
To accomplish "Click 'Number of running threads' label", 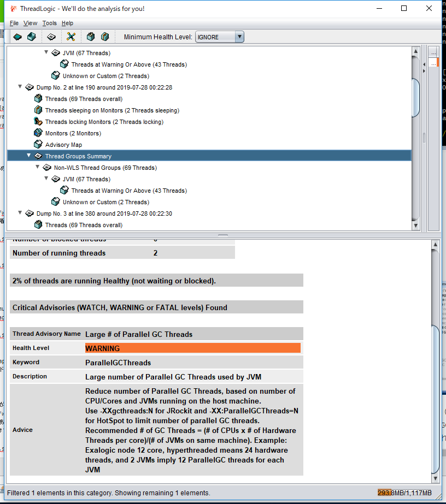I will click(59, 253).
